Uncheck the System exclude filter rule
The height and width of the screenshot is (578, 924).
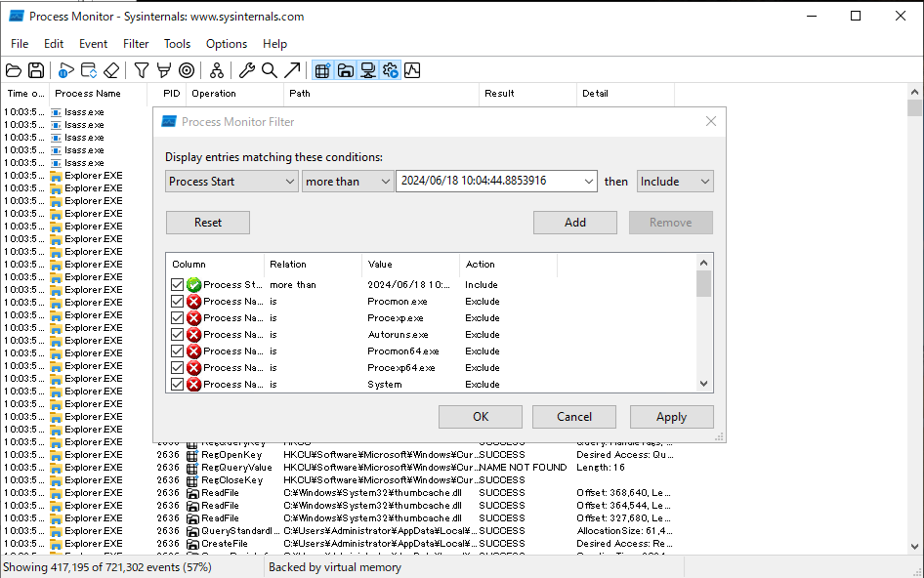(178, 384)
